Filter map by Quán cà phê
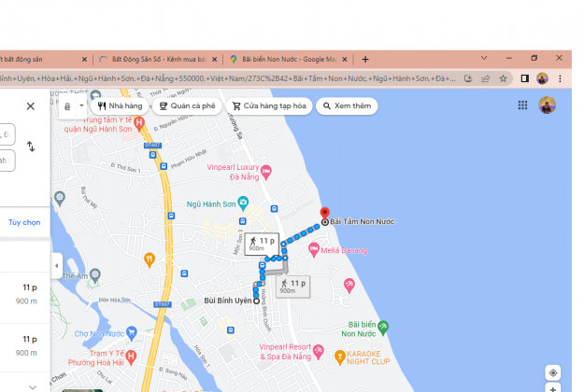 (187, 106)
